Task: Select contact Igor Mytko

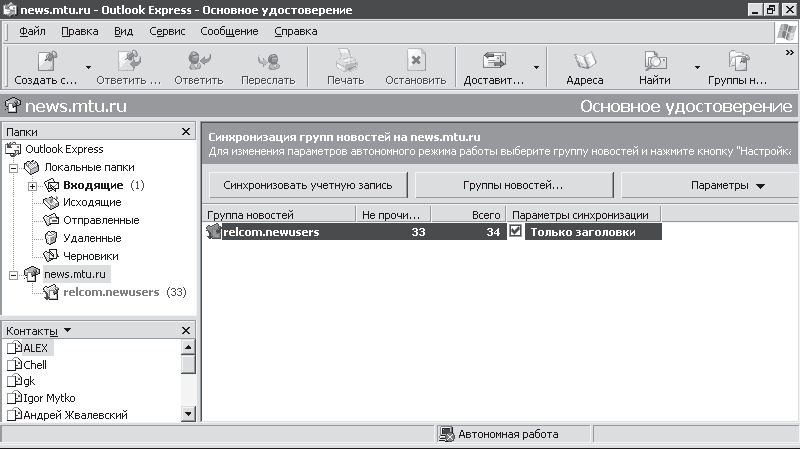Action: [49, 398]
